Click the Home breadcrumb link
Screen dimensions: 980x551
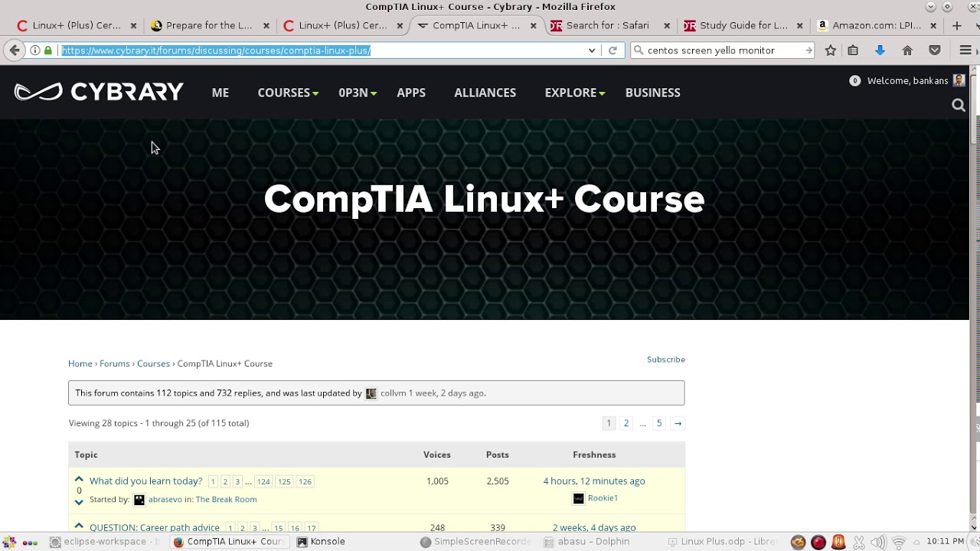[x=80, y=364]
